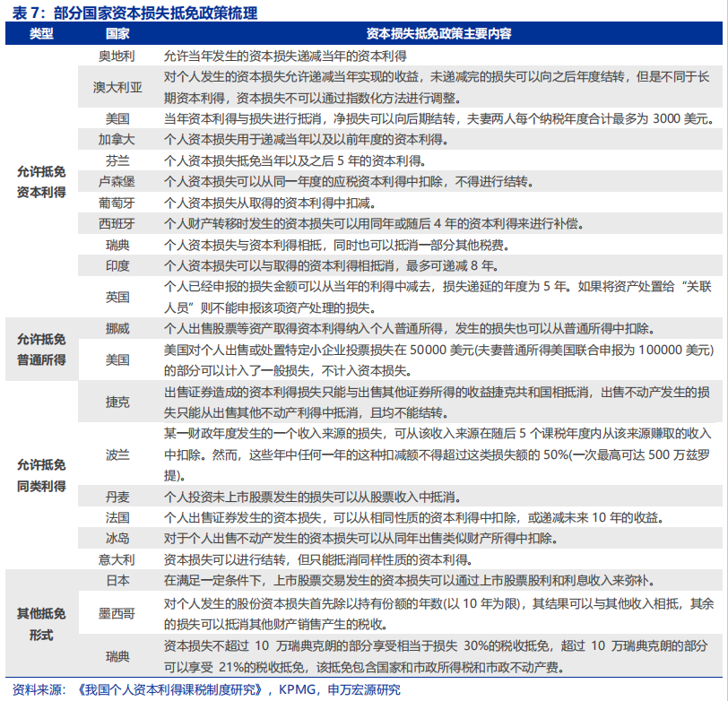Select the 西班牙 country cell
This screenshot has width=728, height=701.
(x=117, y=224)
